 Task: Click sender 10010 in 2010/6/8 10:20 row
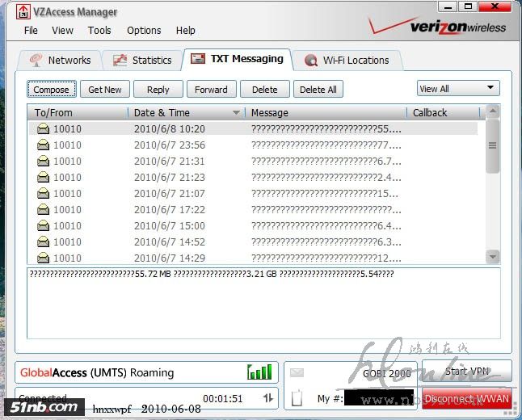(67, 128)
